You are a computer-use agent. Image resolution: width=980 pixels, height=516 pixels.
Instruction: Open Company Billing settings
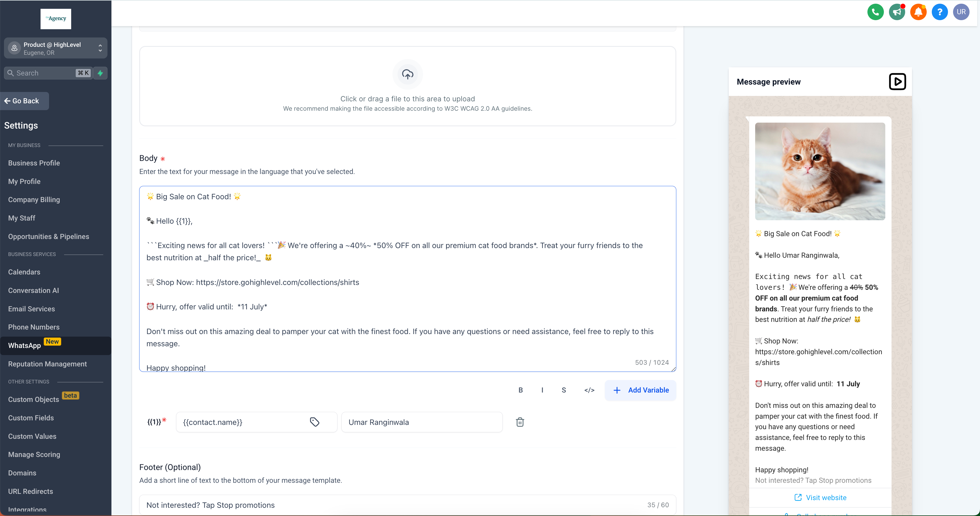pyautogui.click(x=34, y=200)
